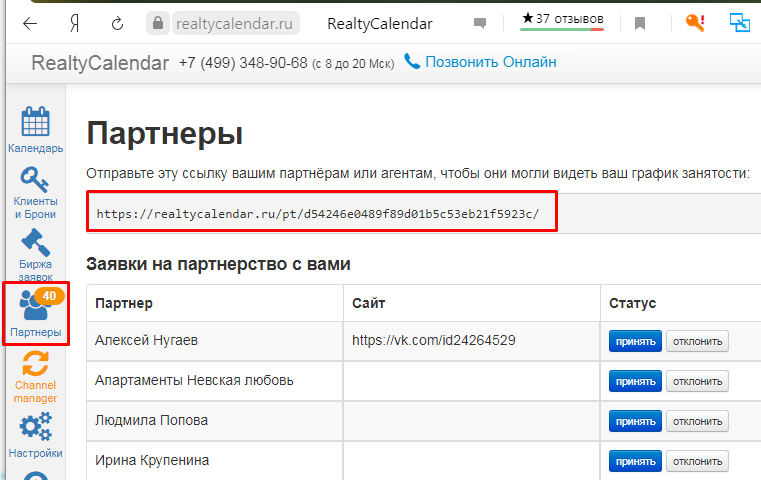Image resolution: width=761 pixels, height=480 pixels.
Task: Click the partner link URL field
Action: coord(320,213)
